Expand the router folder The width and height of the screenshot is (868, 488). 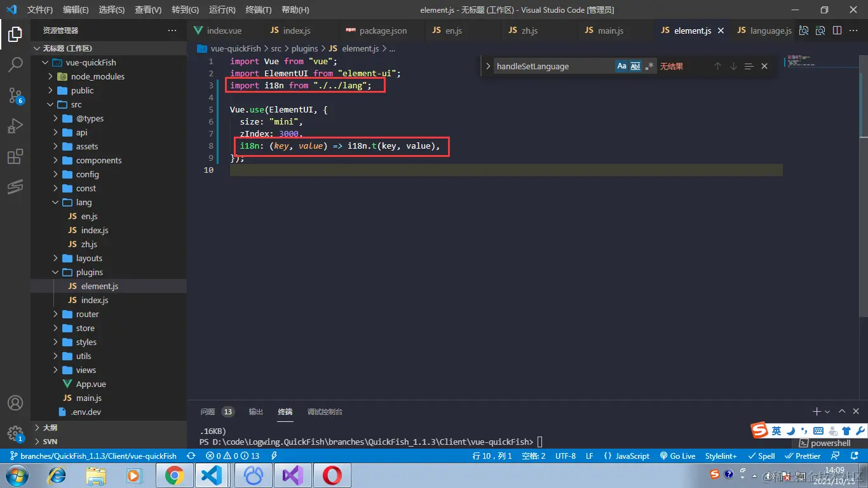pos(55,314)
